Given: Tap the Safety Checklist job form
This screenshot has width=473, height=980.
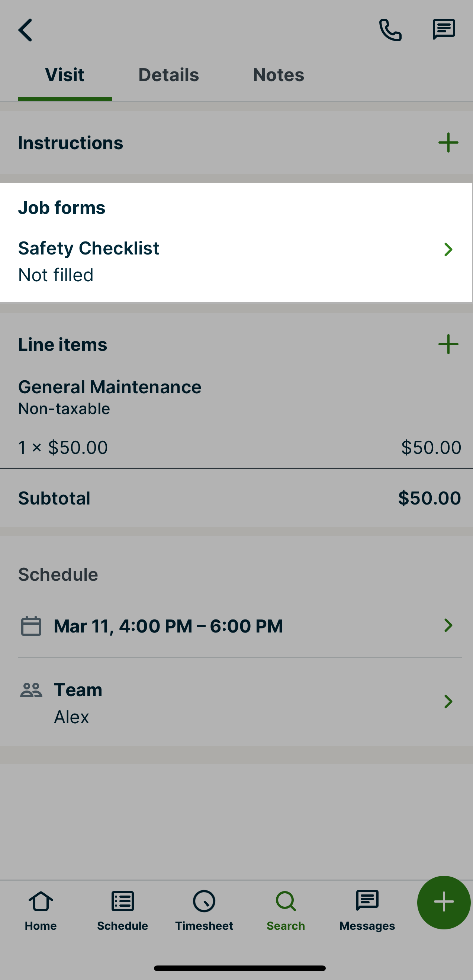Looking at the screenshot, I should [88, 249].
